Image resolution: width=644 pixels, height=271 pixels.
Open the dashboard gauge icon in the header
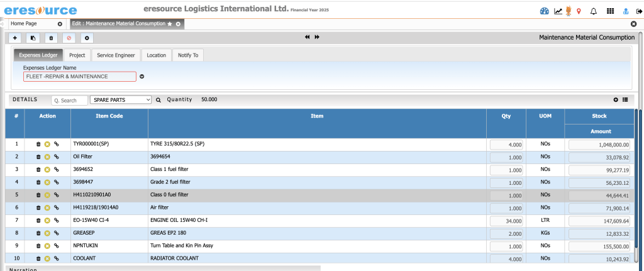pos(545,11)
